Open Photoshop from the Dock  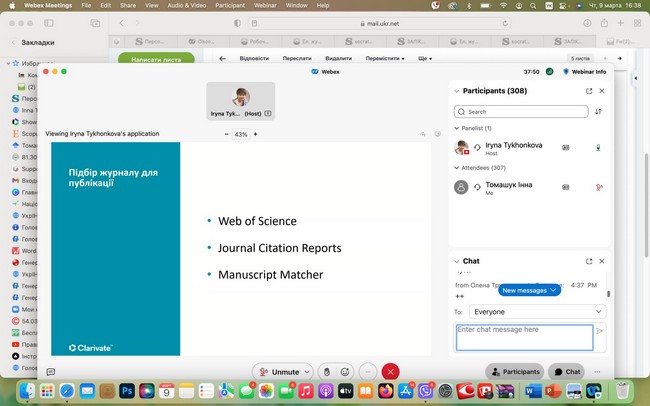tap(127, 391)
